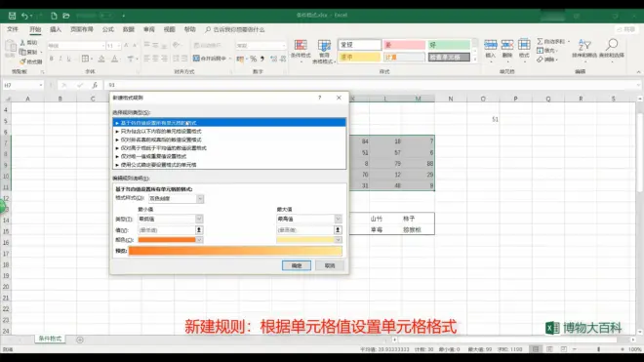Screen dimensions: 644x362
Task: Open the Name Box dropdown showing H7
Action: tap(41, 85)
